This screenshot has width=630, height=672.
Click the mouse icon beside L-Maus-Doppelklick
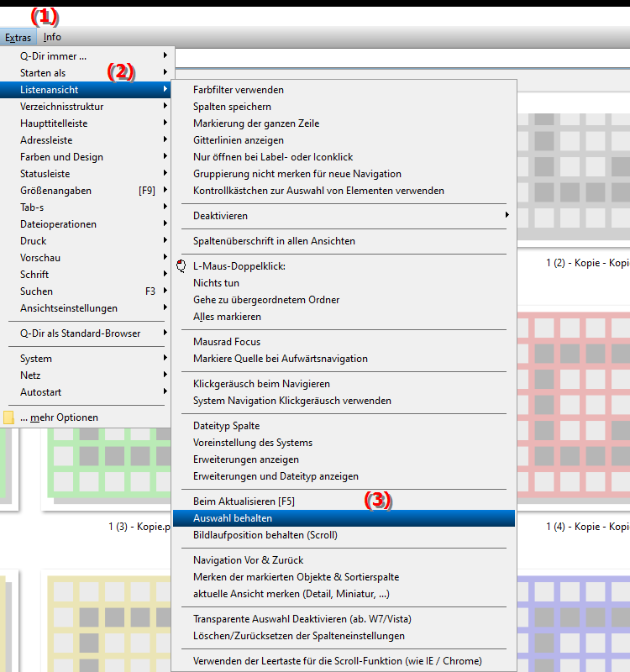(x=181, y=266)
